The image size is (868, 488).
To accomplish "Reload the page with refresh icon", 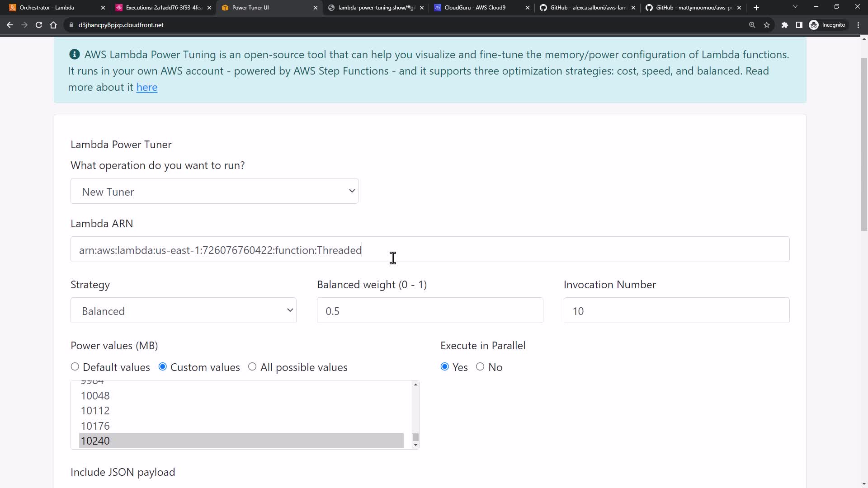I will (39, 25).
